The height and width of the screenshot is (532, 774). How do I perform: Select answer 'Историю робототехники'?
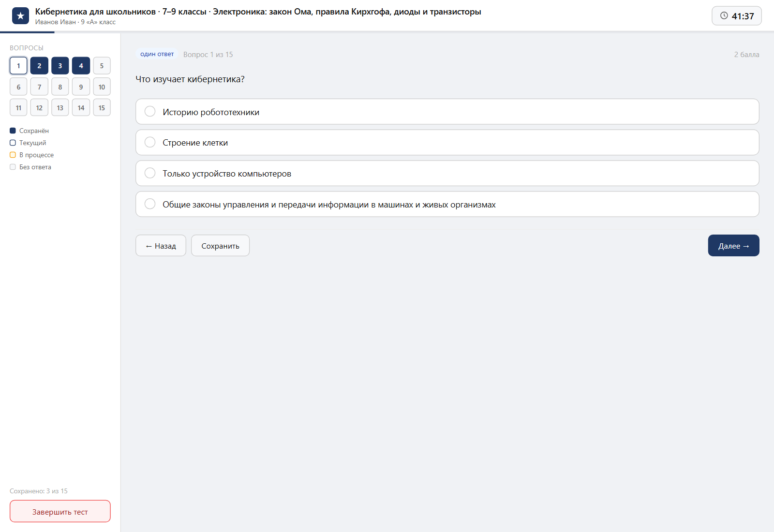coord(447,112)
